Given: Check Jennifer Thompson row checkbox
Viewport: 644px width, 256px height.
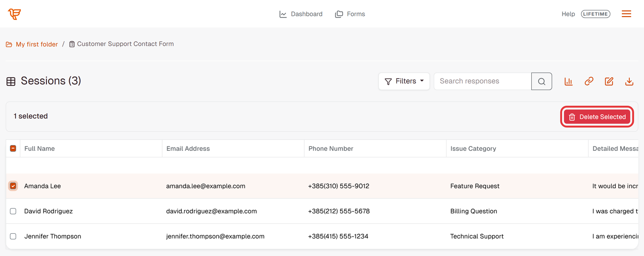Looking at the screenshot, I should [13, 236].
